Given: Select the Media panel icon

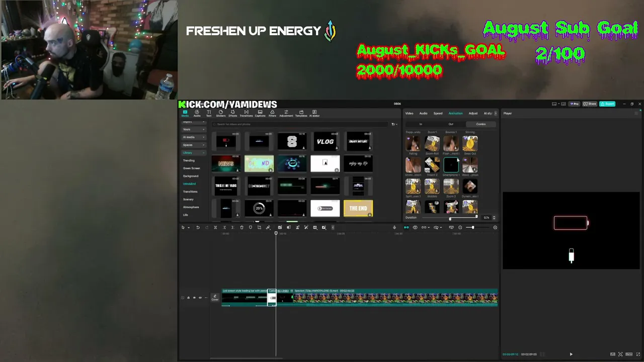Looking at the screenshot, I should (x=185, y=113).
